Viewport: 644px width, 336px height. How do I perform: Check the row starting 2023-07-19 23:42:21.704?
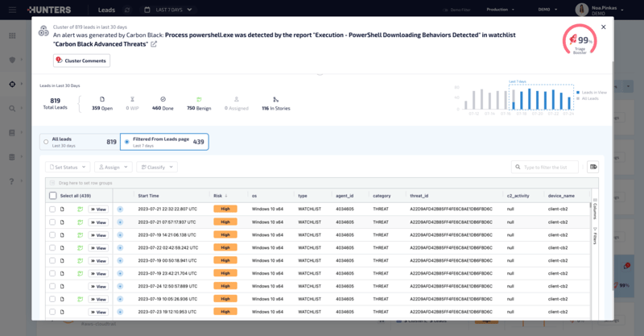pyautogui.click(x=52, y=273)
